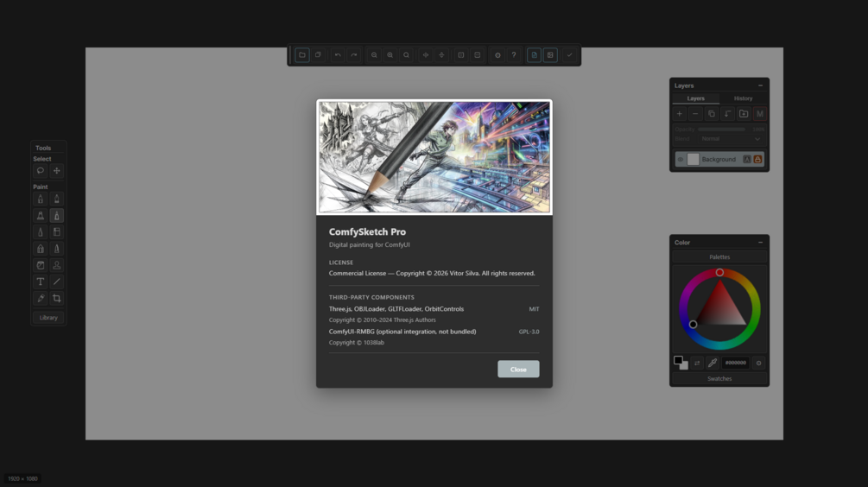This screenshot has width=868, height=487.
Task: Select the Background layer thumbnail
Action: [x=693, y=160]
